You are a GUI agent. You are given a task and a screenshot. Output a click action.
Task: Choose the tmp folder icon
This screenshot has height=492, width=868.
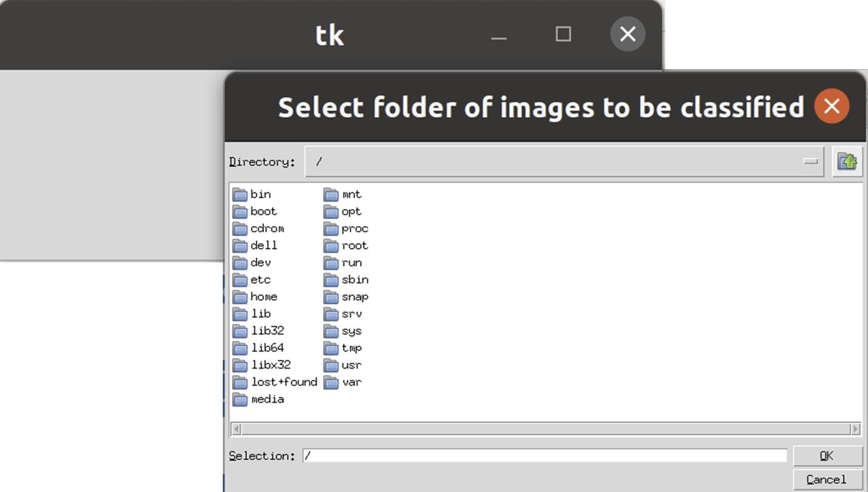(x=331, y=348)
